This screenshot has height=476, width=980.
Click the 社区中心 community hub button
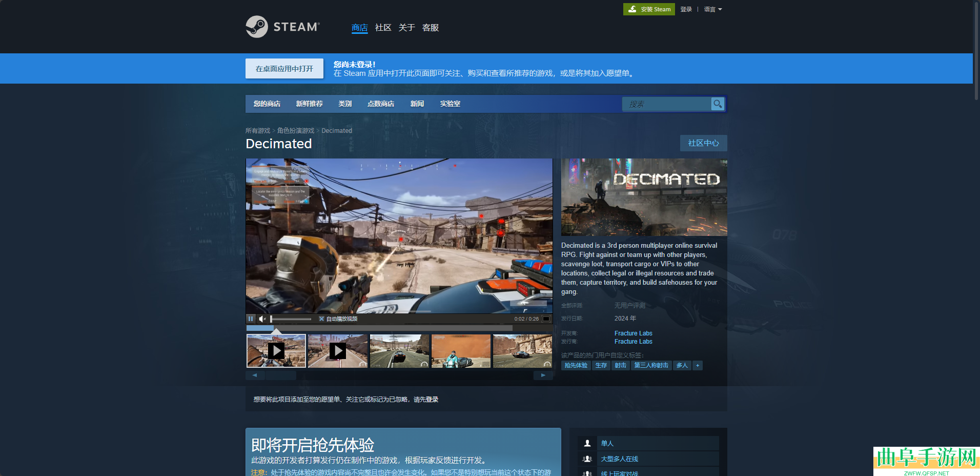704,143
